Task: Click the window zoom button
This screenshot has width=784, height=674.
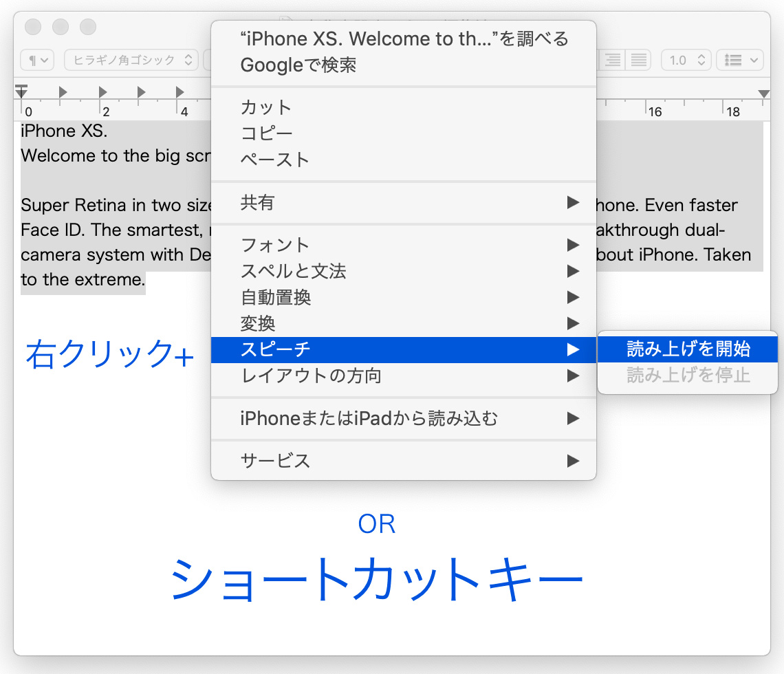Action: pos(88,27)
